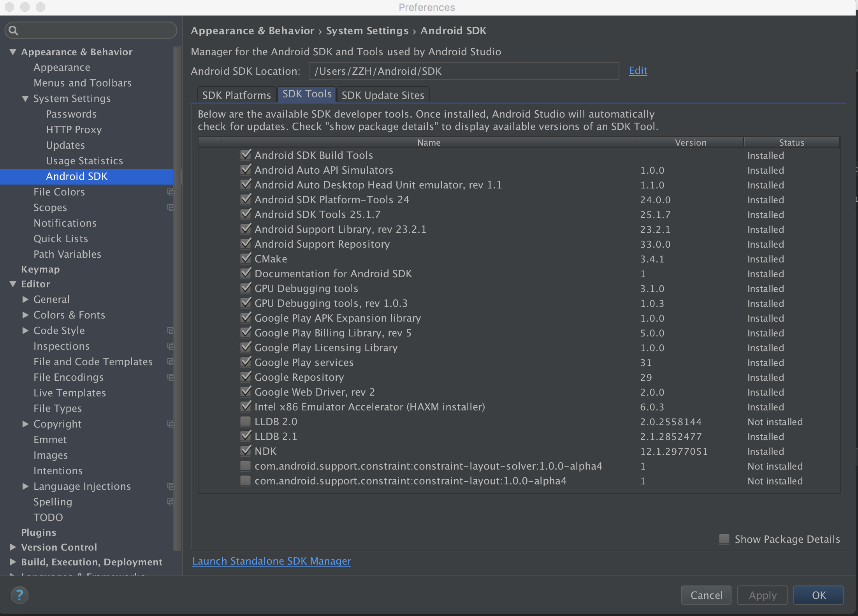Screen dimensions: 858x616
Task: Switch to the SDK Platforms tab
Action: (x=236, y=95)
